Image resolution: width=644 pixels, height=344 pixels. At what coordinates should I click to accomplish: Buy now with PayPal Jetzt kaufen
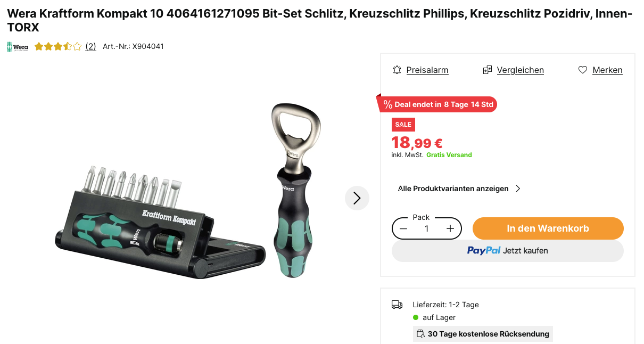click(508, 251)
